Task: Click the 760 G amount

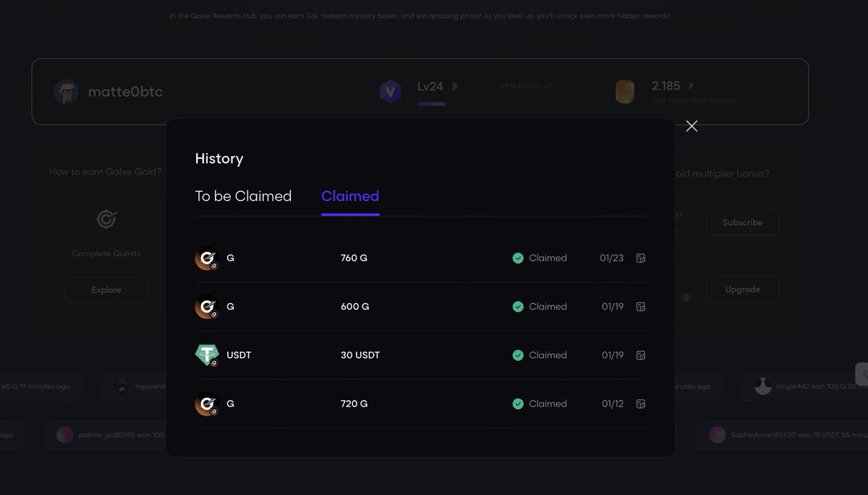Action: 354,258
